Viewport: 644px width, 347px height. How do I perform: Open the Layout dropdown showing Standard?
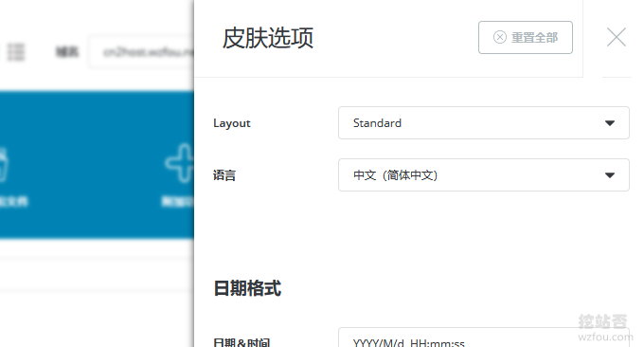(483, 123)
